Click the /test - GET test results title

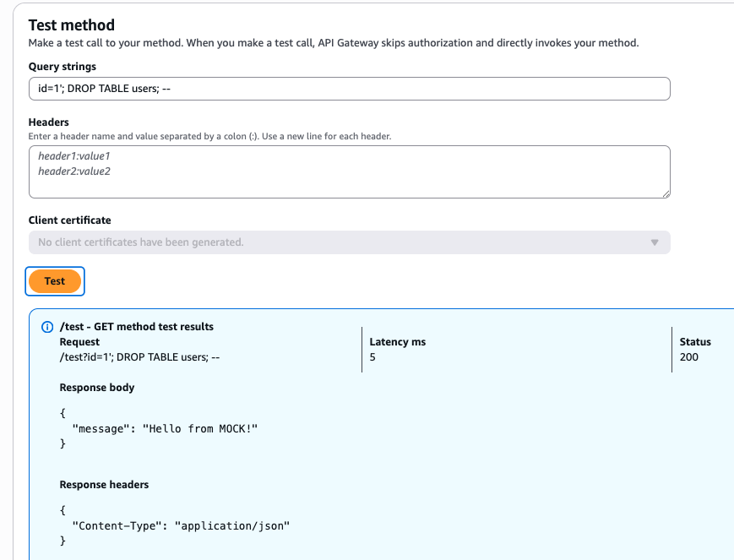[x=135, y=327]
